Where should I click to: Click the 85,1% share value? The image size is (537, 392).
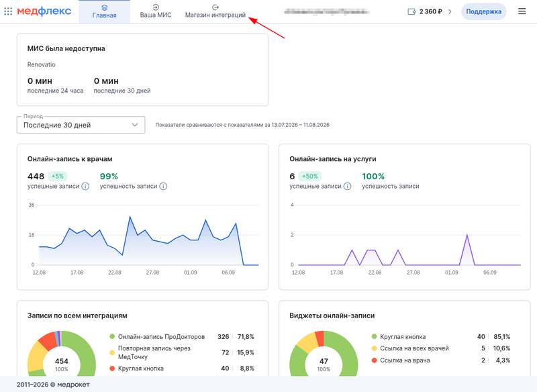click(501, 336)
